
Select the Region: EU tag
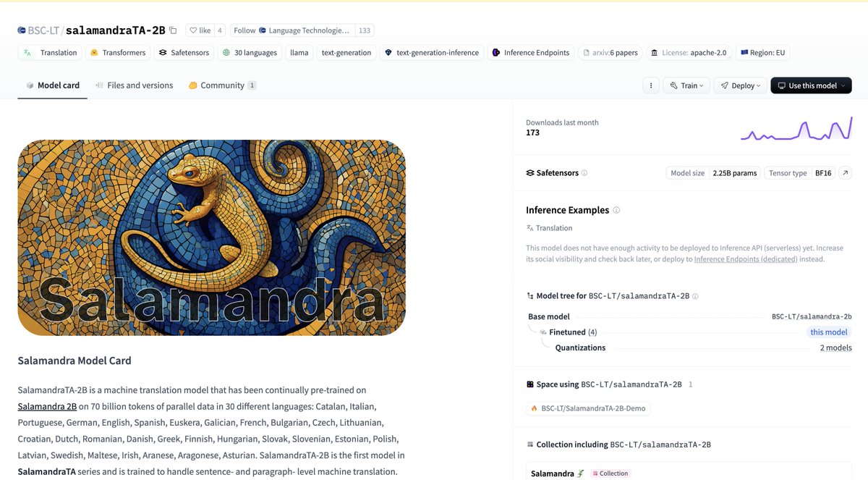click(x=762, y=52)
